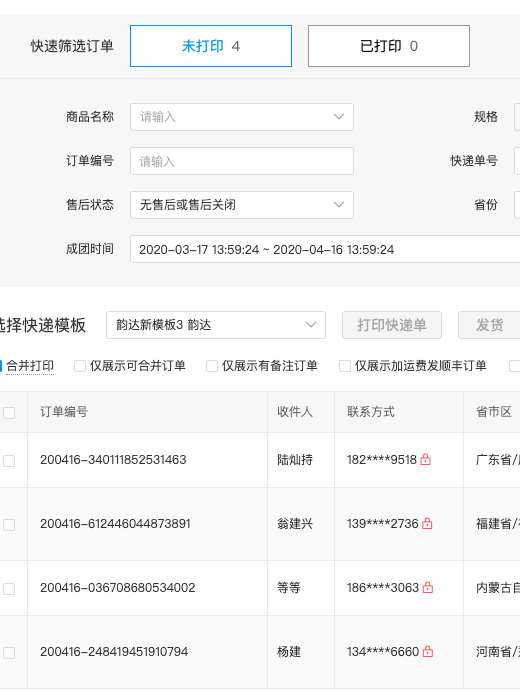Click recipient name 杨建
This screenshot has height=690, width=520.
pyautogui.click(x=289, y=652)
